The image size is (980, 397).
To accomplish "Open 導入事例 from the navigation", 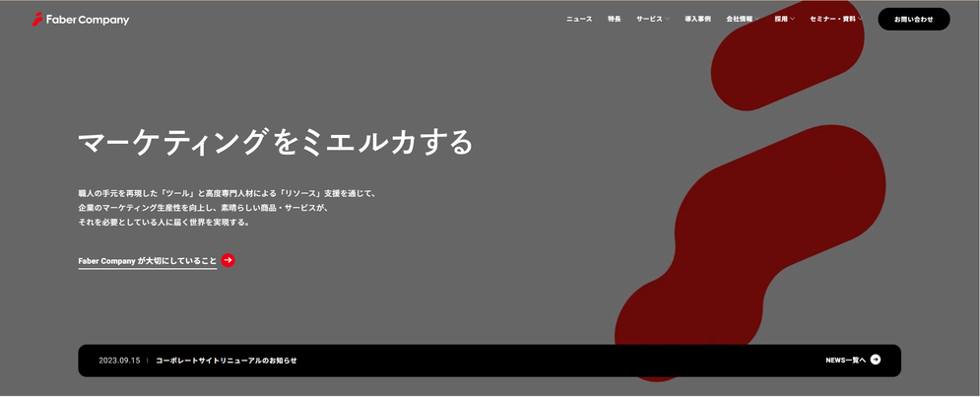I will [x=697, y=19].
